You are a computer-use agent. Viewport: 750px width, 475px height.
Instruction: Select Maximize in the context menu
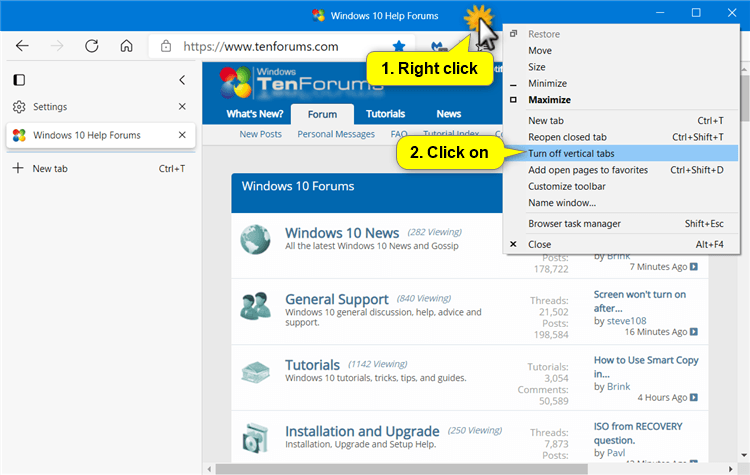pyautogui.click(x=620, y=100)
